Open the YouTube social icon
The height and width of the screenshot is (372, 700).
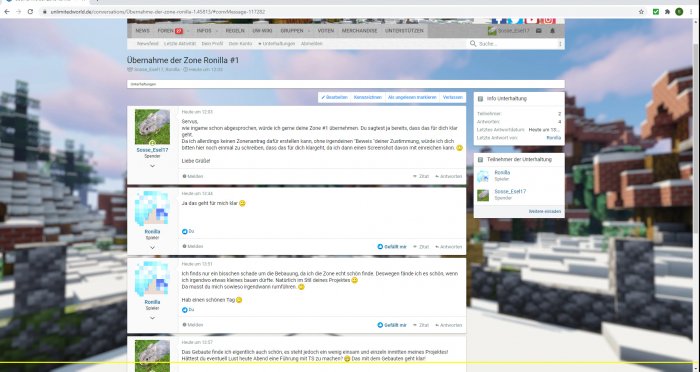click(532, 21)
